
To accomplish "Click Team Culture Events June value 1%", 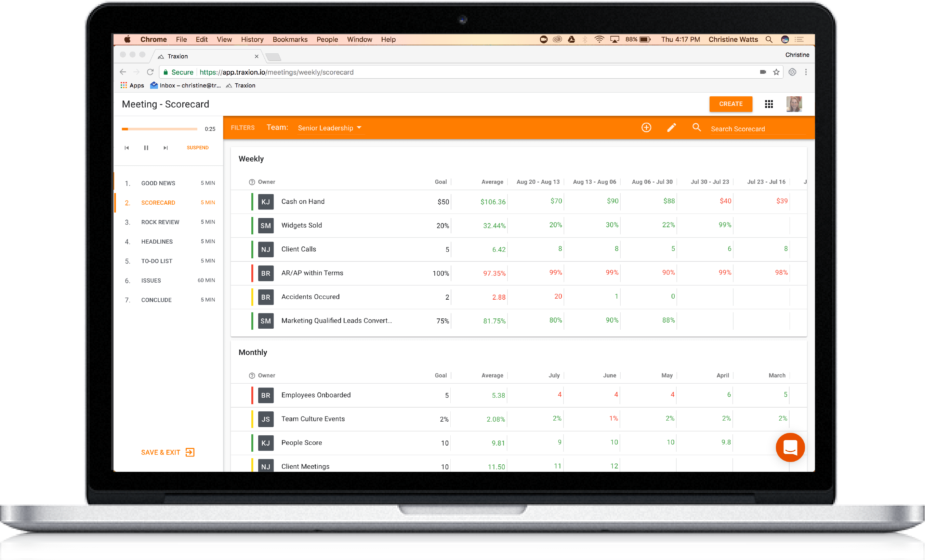I will click(613, 418).
